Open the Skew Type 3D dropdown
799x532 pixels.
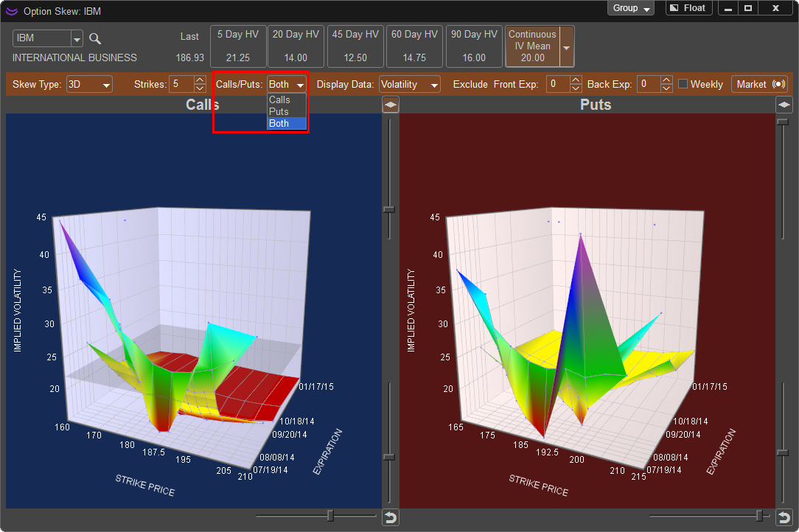tap(90, 84)
